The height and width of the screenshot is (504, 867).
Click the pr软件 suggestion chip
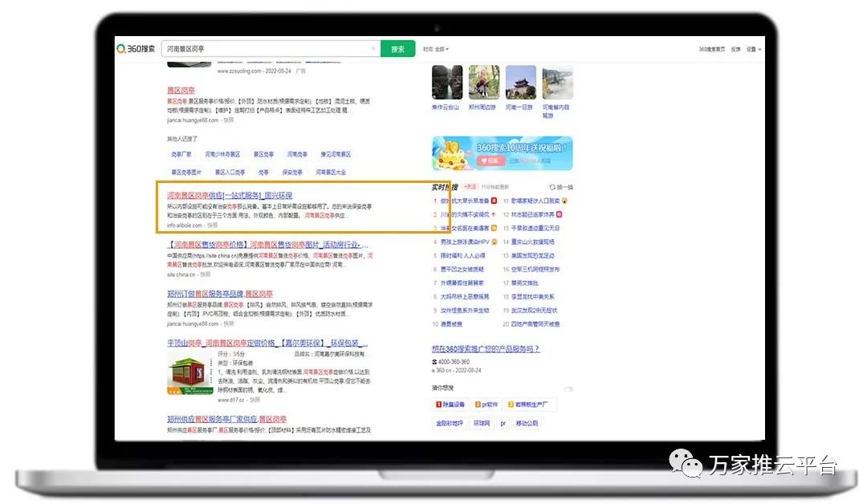point(489,404)
